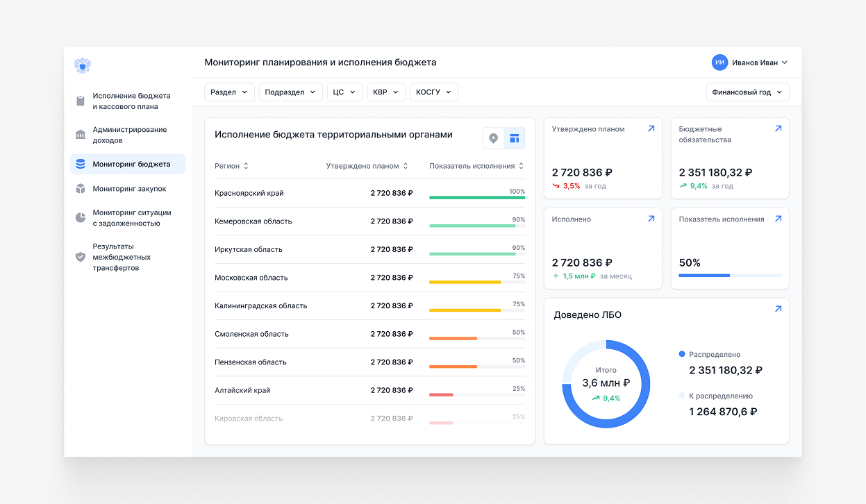Open Доведено ЛБО card via arrow icon
866x504 pixels.
click(x=778, y=309)
